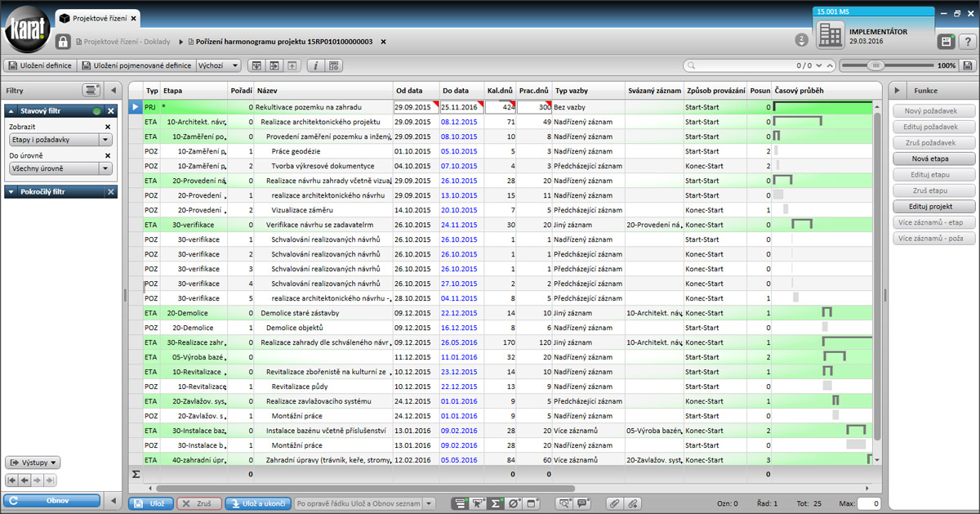This screenshot has height=514, width=980.
Task: Click the expand all rows toolbar icon
Action: click(x=256, y=65)
